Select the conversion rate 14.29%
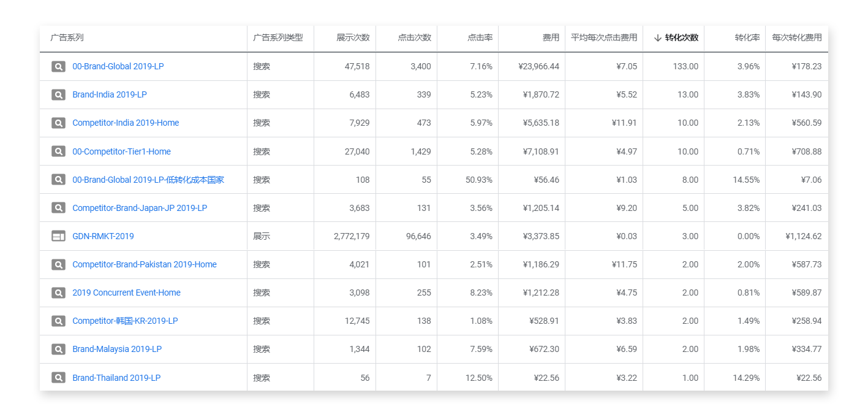868x417 pixels. point(746,378)
